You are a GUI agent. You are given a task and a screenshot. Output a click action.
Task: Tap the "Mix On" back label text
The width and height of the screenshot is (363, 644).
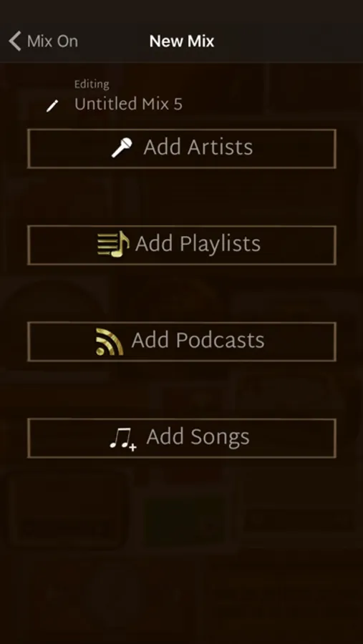(x=52, y=41)
